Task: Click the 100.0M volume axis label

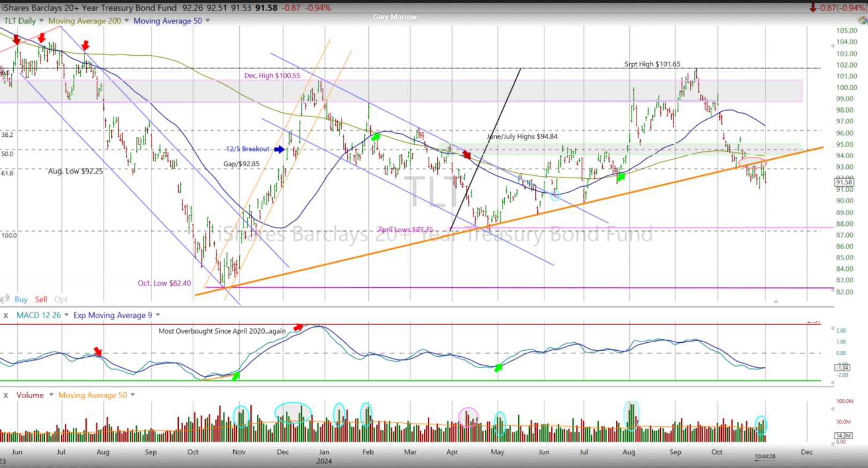Action: coord(844,401)
